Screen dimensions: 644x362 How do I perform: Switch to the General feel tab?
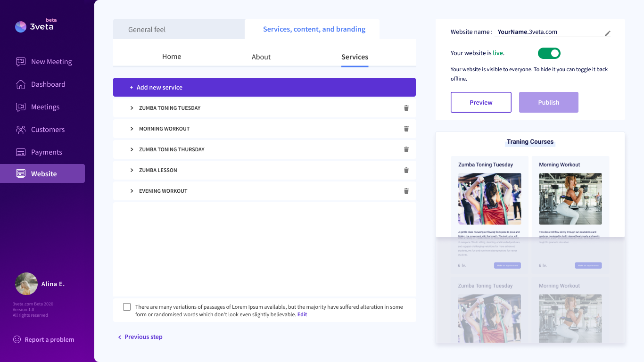147,30
